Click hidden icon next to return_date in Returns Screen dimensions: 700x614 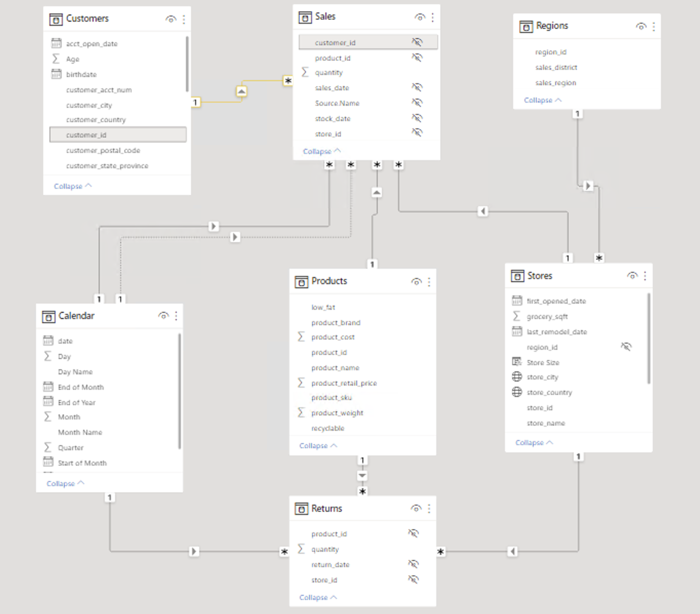414,564
